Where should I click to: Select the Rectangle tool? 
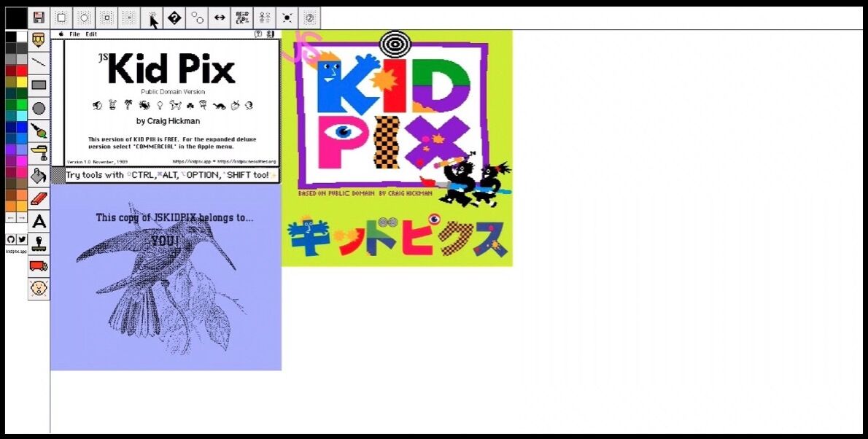pos(39,85)
